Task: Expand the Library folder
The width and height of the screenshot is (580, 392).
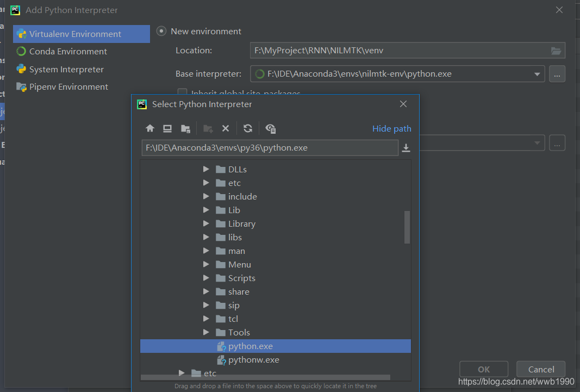Action: (206, 224)
